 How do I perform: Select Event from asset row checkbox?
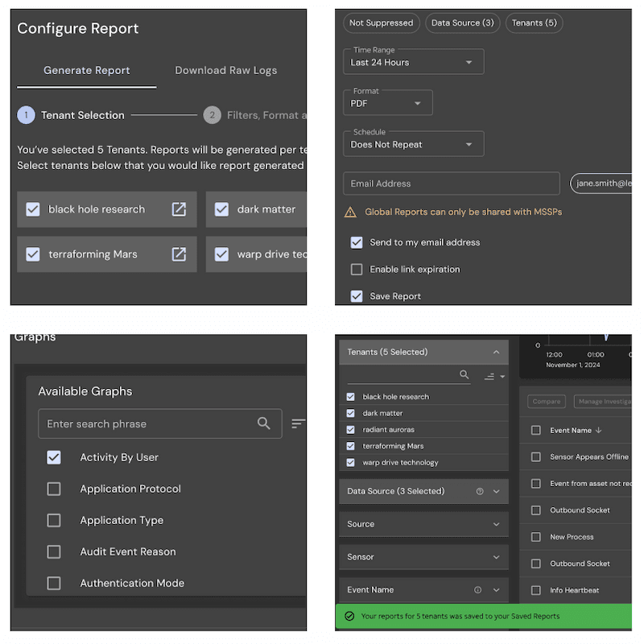[x=536, y=484]
